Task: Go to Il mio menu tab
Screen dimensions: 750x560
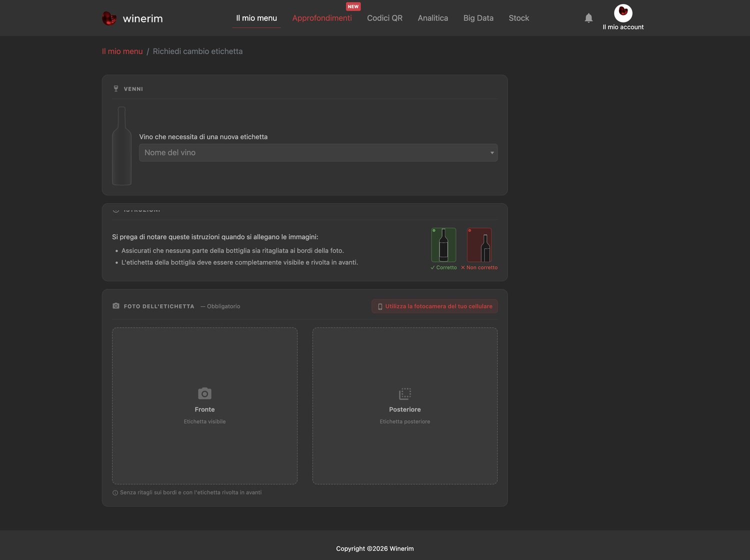Action: pyautogui.click(x=256, y=18)
